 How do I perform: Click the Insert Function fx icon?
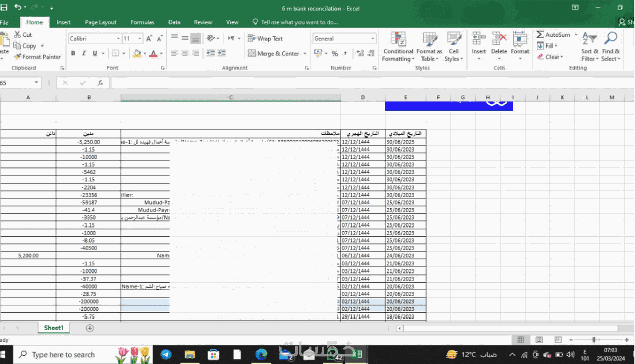click(100, 83)
